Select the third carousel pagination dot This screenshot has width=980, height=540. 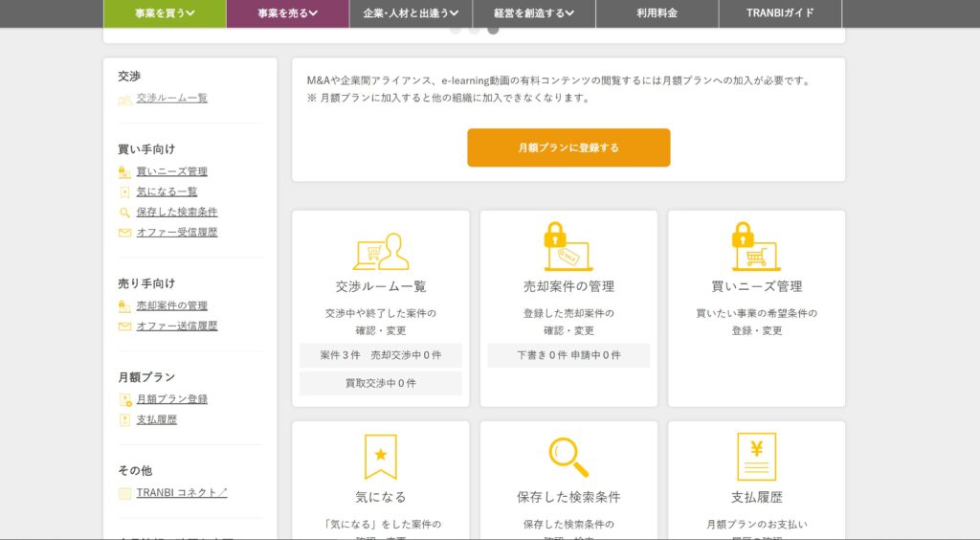pyautogui.click(x=493, y=30)
